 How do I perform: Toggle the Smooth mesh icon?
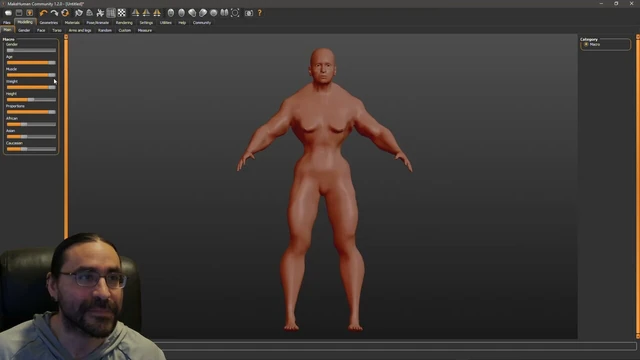tap(78, 13)
